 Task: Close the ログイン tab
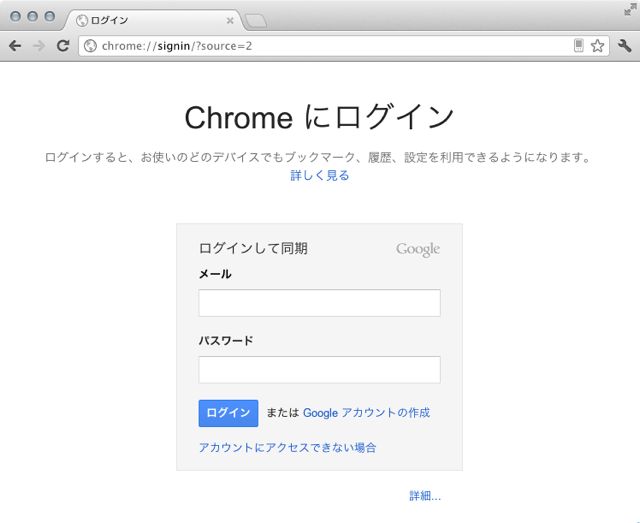coord(230,20)
